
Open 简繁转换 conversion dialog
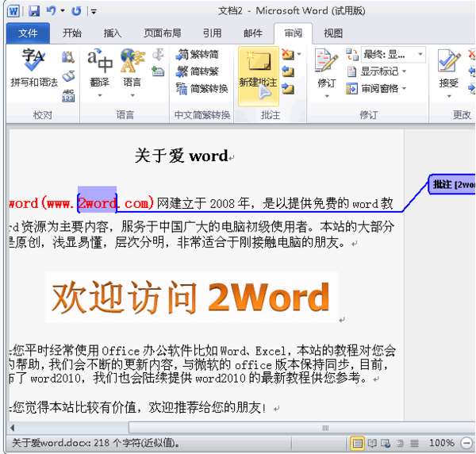coord(202,89)
